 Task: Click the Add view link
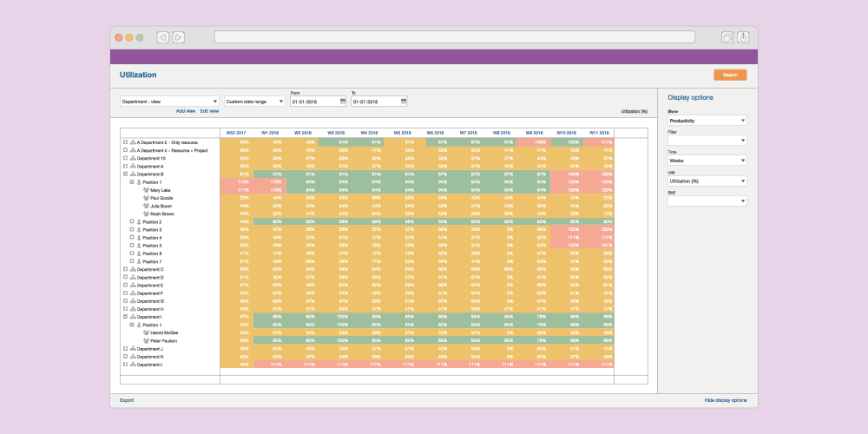point(186,111)
